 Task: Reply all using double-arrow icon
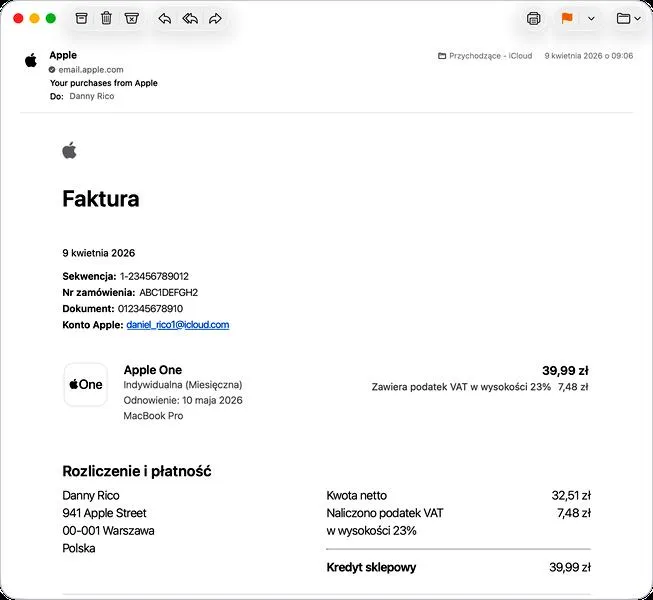pyautogui.click(x=190, y=18)
